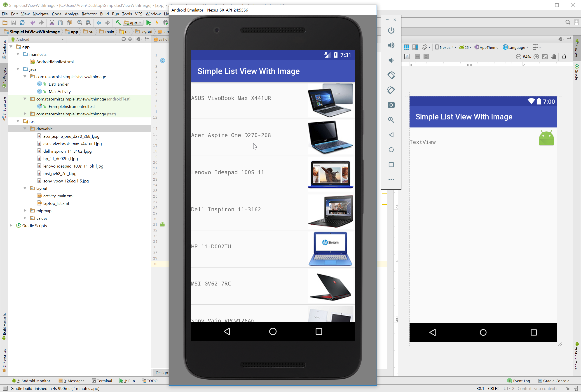
Task: Select ASUS VivoBook Max X441UR list item
Action: pos(273,100)
